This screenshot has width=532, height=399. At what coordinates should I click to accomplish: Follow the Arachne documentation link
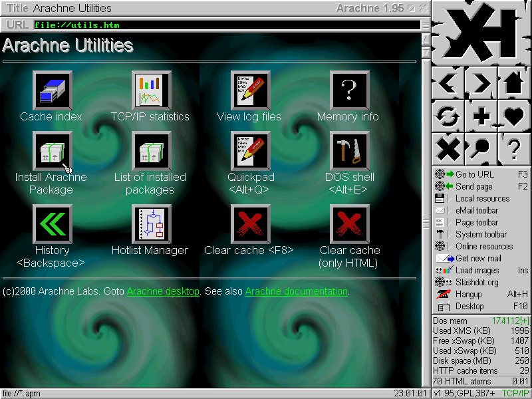(x=296, y=291)
